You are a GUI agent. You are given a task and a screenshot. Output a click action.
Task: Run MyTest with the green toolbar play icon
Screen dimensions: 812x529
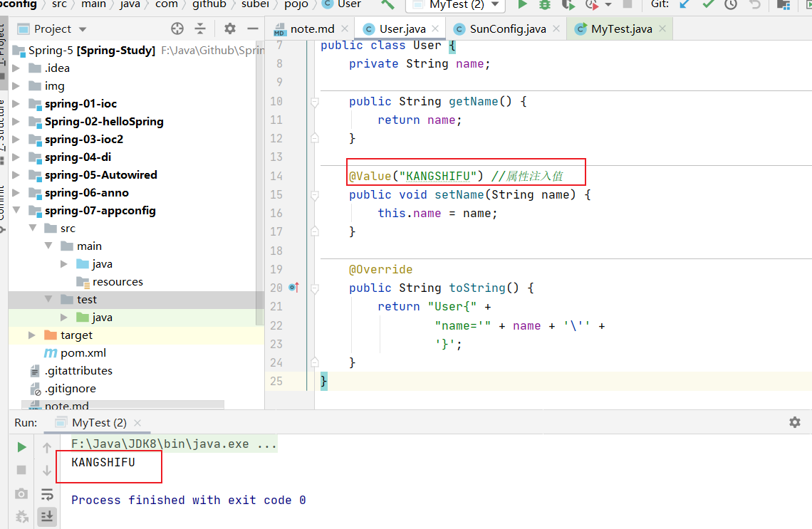coord(522,5)
